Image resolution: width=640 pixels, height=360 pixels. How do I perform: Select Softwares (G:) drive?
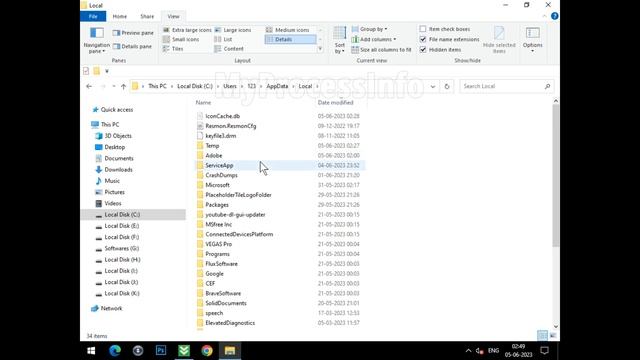[x=122, y=248]
